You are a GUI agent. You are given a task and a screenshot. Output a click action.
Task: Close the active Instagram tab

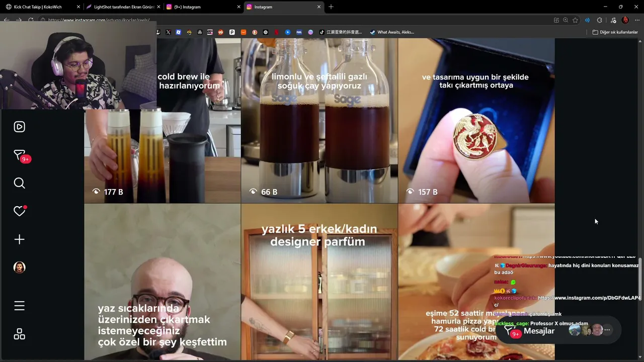tap(318, 7)
